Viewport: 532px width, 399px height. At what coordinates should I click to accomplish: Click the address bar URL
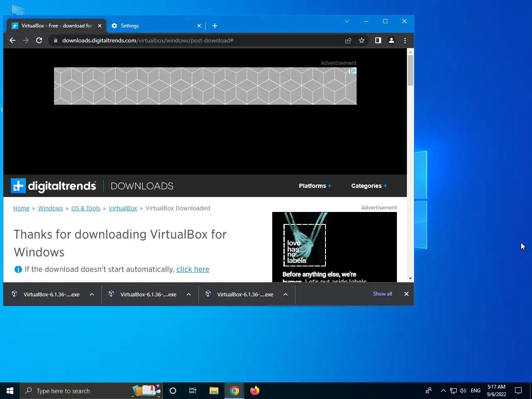tap(148, 40)
